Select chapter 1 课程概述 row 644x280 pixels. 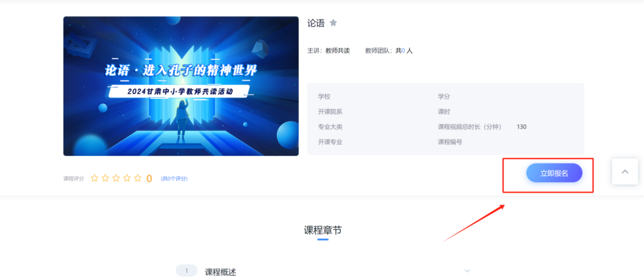tap(323, 271)
